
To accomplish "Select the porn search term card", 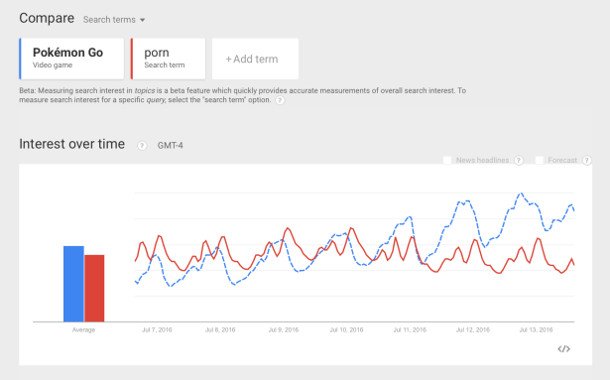I will click(x=168, y=59).
